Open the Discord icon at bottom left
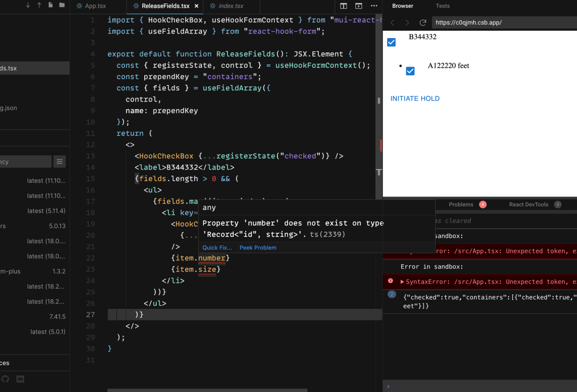577x392 pixels. [20, 379]
